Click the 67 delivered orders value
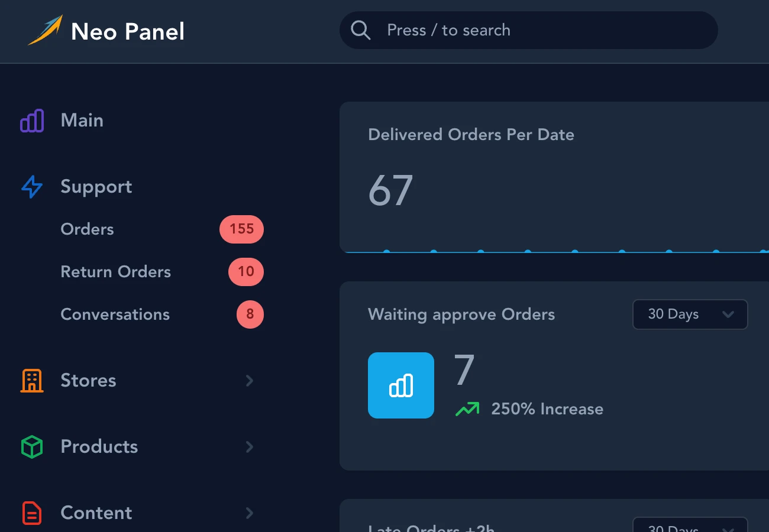 (x=390, y=191)
